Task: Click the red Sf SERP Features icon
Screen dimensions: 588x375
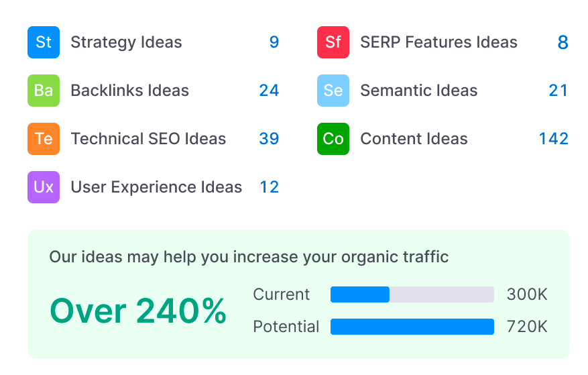Action: pos(333,42)
